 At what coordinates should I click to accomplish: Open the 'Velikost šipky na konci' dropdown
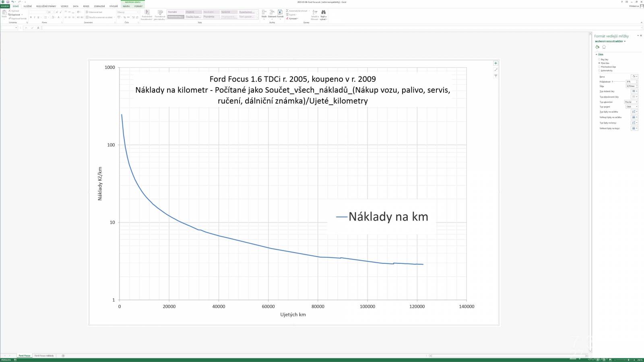pos(634,128)
